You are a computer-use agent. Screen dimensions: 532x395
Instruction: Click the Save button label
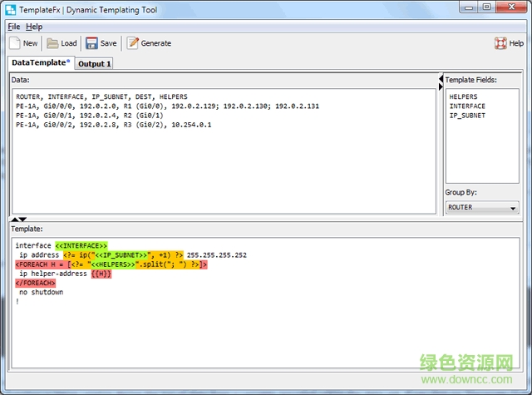pos(109,43)
